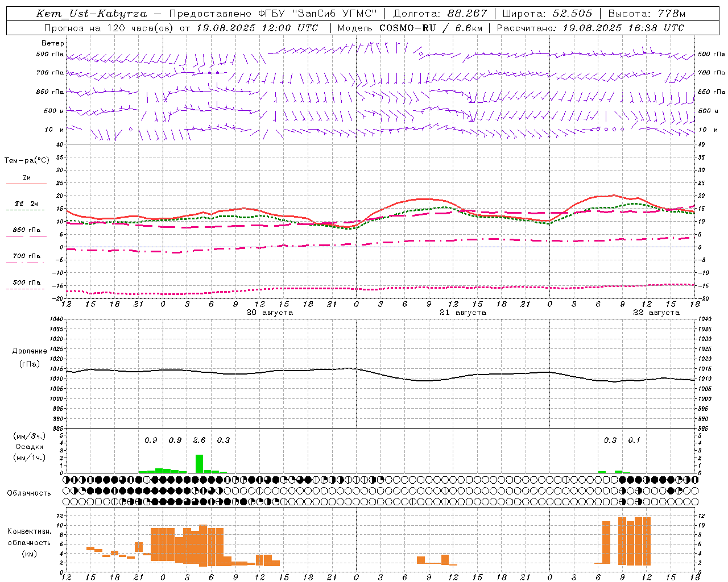Click the Широта: 52.505 value

point(547,14)
